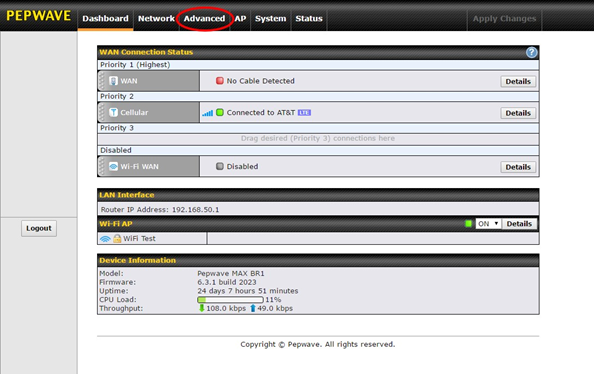Click the WAN row drag handle
Viewport: 594px width, 374px height.
coord(102,81)
